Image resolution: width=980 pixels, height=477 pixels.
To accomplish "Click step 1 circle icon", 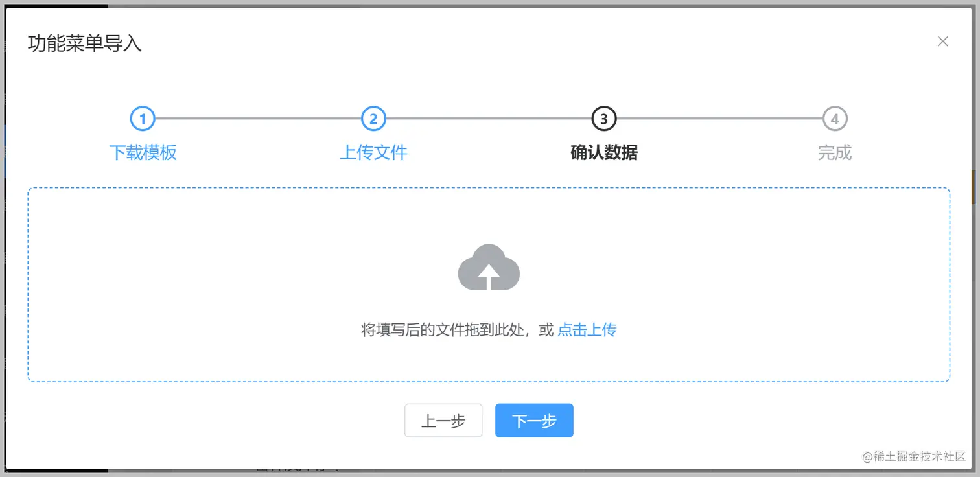I will (143, 119).
